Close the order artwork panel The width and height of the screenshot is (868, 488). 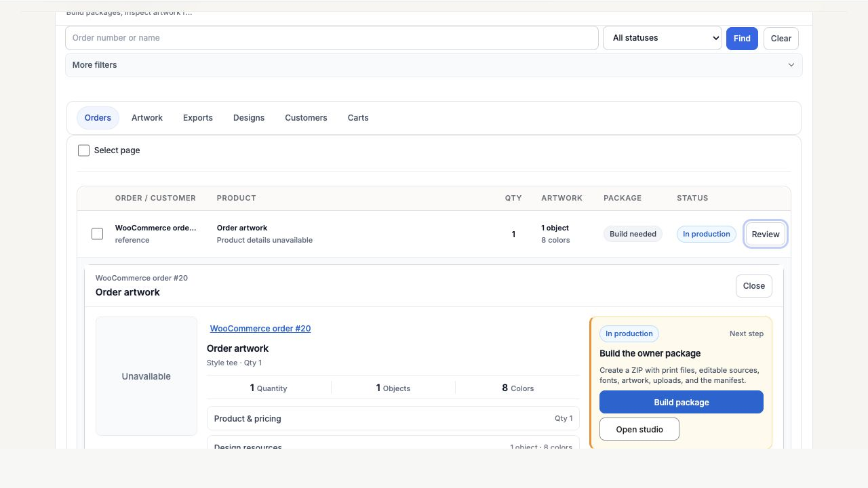(x=754, y=286)
